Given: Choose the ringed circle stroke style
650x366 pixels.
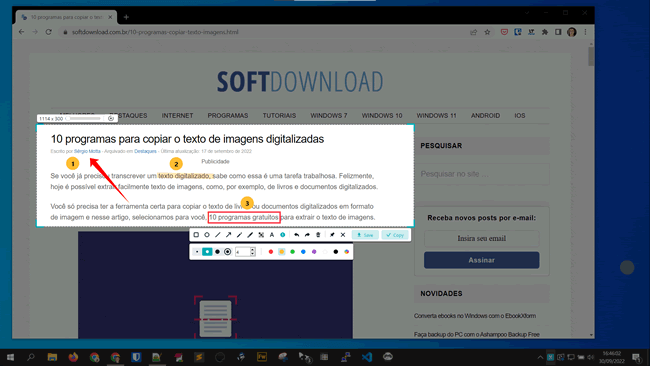Looking at the screenshot, I should 228,252.
